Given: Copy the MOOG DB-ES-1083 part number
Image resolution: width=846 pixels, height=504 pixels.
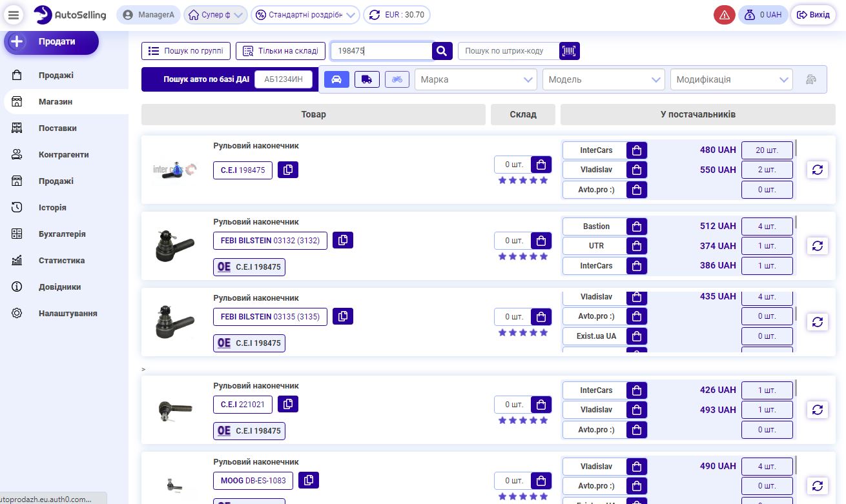Looking at the screenshot, I should pyautogui.click(x=309, y=480).
